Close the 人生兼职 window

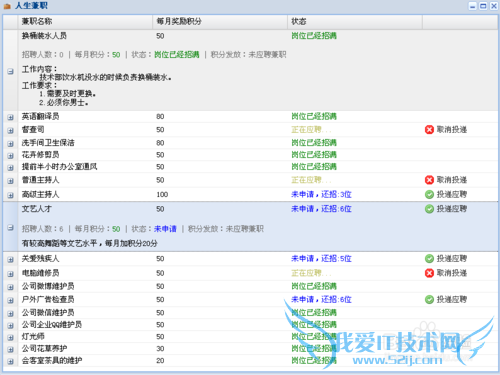click(494, 6)
